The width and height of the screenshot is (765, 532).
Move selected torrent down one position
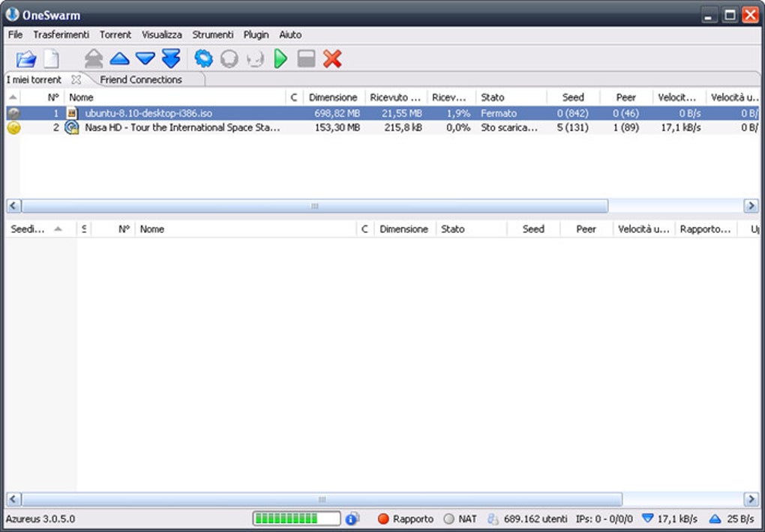click(145, 59)
